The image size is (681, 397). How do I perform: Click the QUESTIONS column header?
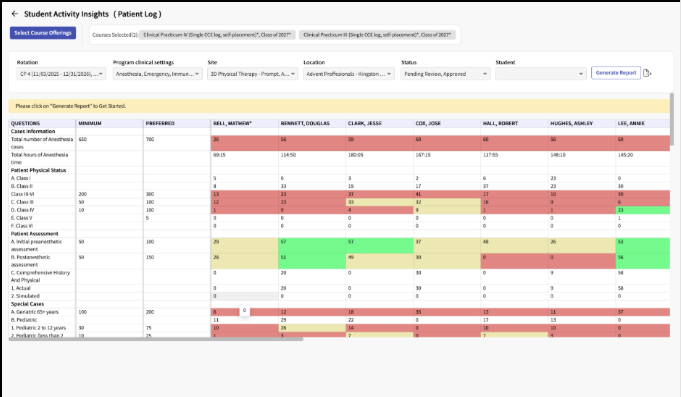(42, 123)
